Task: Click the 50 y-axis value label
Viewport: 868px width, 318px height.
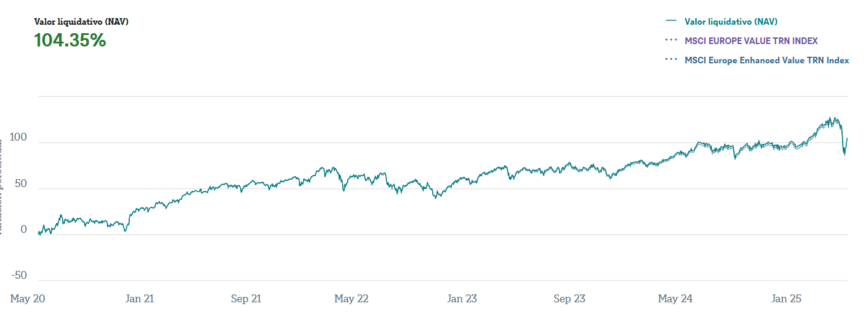Action: (21, 184)
